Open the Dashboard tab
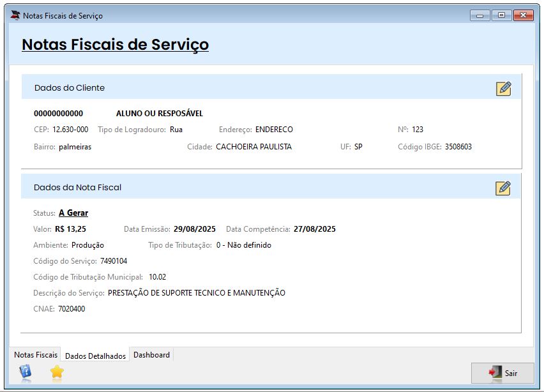The height and width of the screenshot is (392, 544). [x=151, y=355]
